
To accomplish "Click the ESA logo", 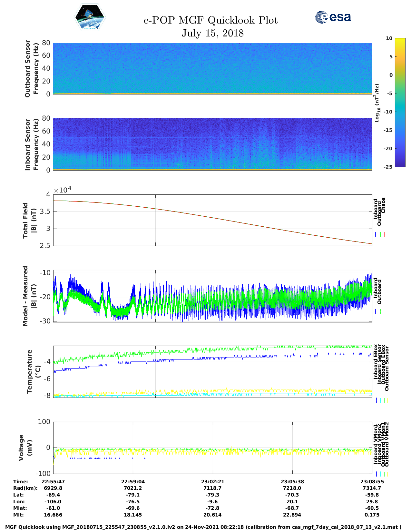I will pos(333,17).
